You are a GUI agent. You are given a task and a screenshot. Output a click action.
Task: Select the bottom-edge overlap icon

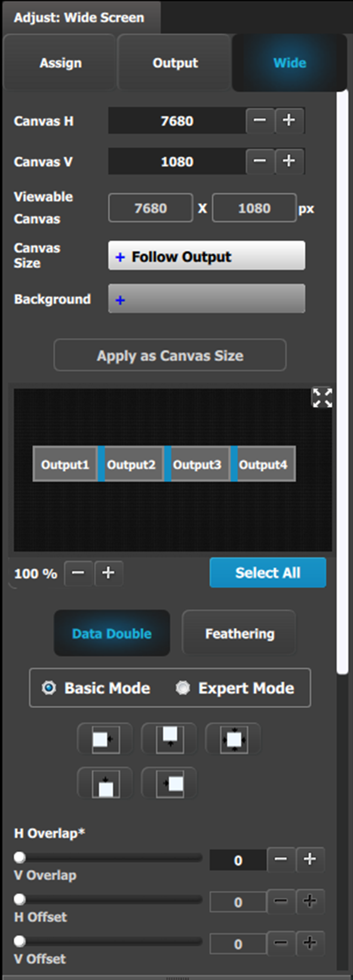[x=170, y=740]
